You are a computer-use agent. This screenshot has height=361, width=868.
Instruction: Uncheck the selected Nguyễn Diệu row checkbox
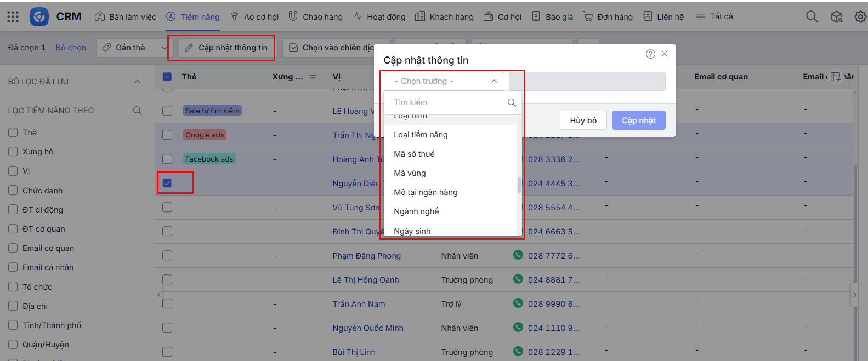click(x=167, y=183)
